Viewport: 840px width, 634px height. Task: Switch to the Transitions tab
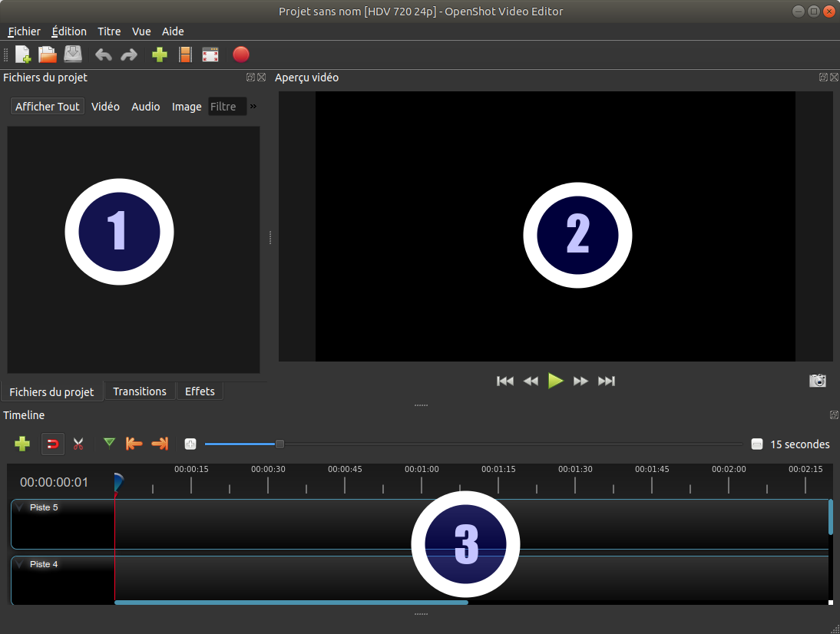pyautogui.click(x=139, y=391)
